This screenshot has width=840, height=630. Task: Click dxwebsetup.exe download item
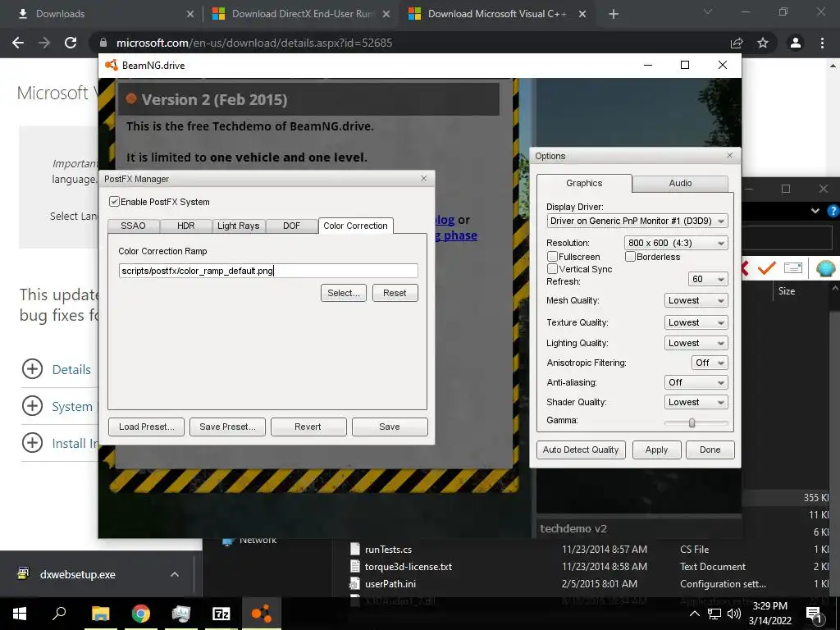tap(78, 574)
